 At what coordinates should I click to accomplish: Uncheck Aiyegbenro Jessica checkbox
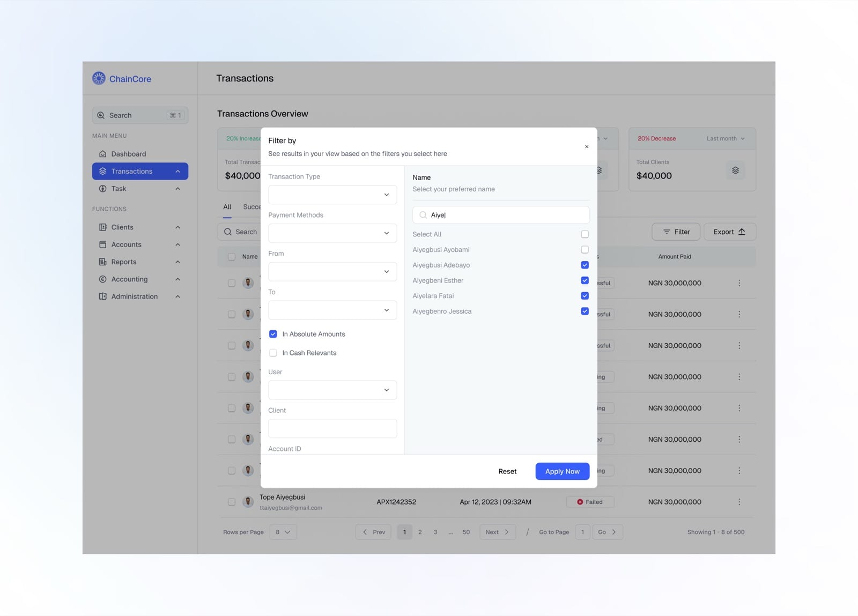585,311
